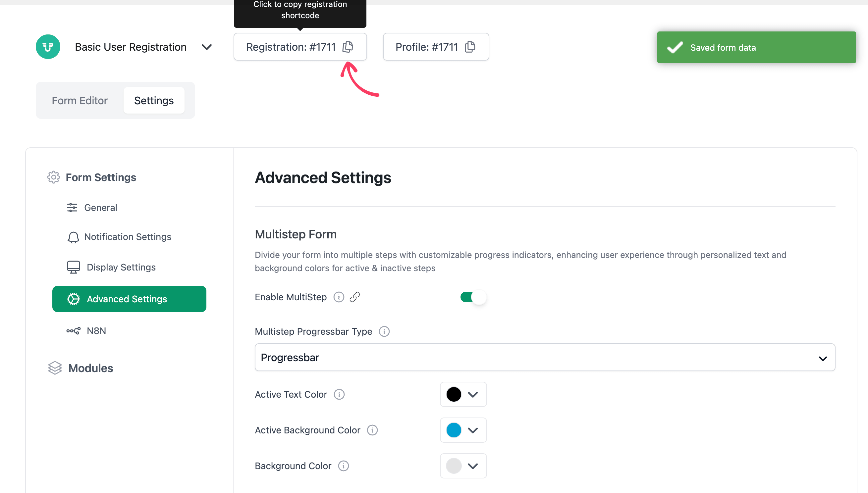This screenshot has height=493, width=868.
Task: Click the Advanced Settings cog icon
Action: click(x=73, y=299)
